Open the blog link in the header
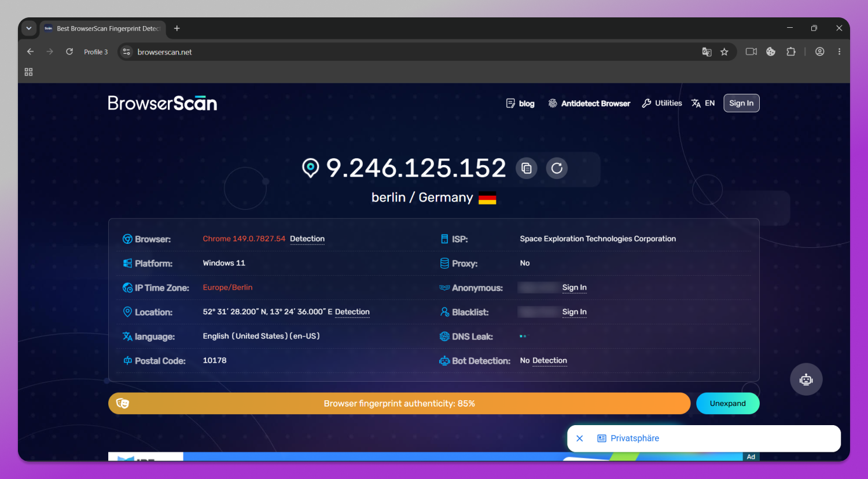868x479 pixels. pos(520,103)
